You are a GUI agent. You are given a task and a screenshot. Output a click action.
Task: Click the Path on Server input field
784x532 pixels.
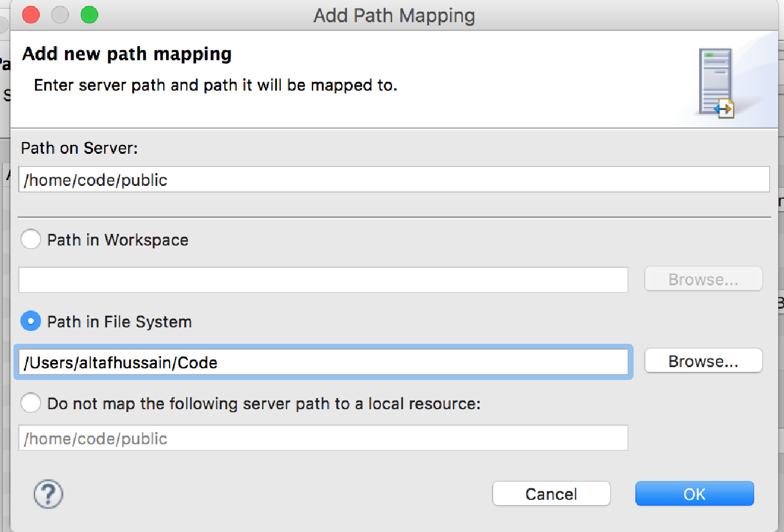(x=394, y=179)
